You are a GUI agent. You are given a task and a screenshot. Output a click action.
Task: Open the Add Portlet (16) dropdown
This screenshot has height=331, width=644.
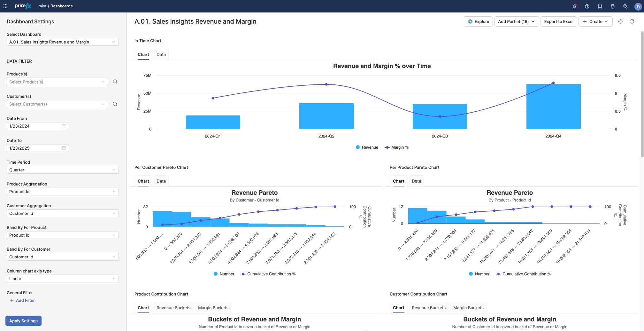[516, 21]
